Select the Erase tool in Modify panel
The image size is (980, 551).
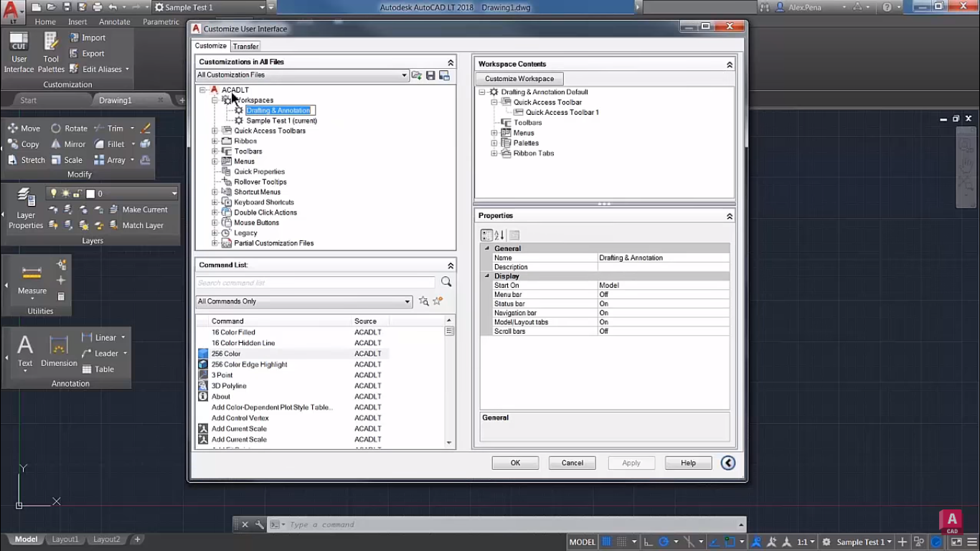146,128
